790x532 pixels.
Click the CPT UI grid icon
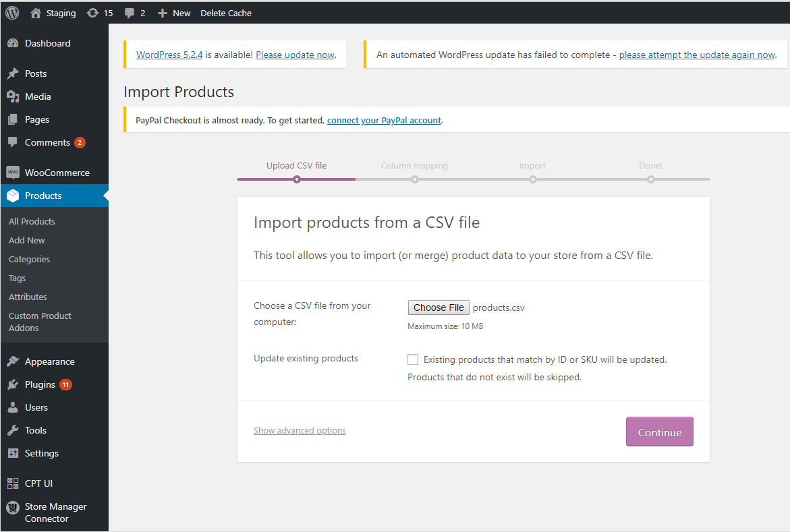[x=13, y=483]
